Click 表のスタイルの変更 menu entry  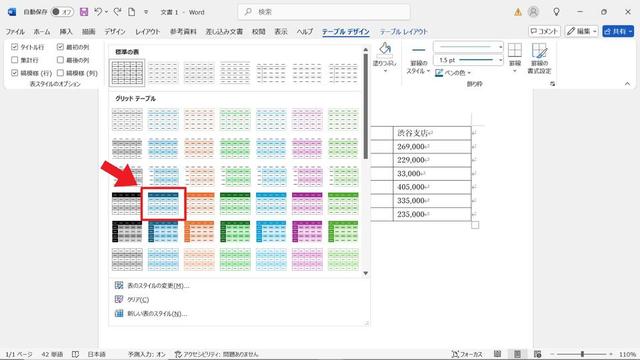(158, 286)
